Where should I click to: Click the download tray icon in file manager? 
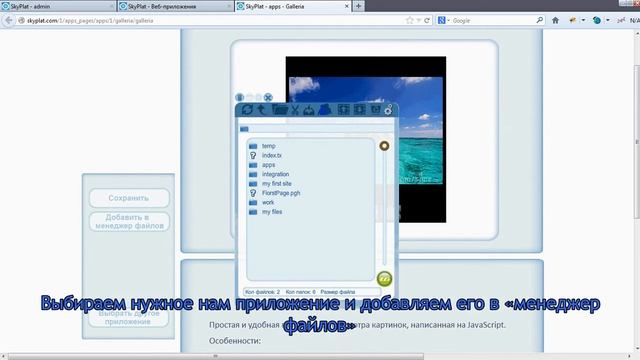[309, 110]
